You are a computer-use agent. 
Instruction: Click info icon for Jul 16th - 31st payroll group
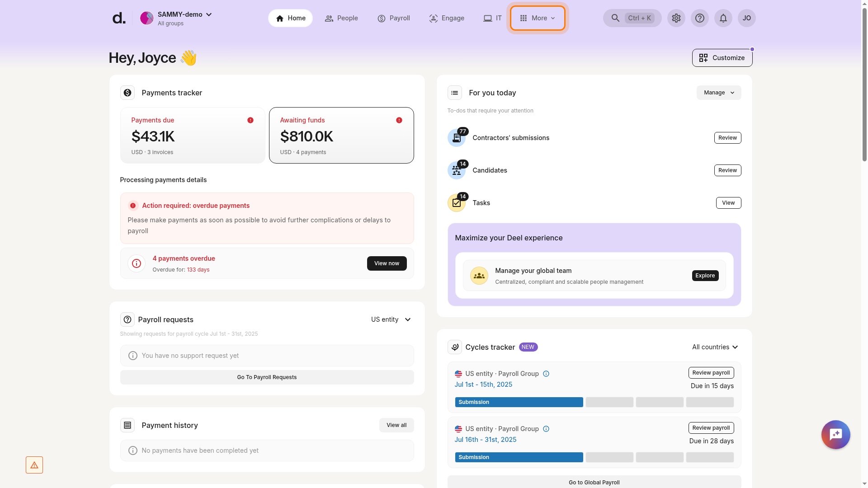[x=546, y=429]
